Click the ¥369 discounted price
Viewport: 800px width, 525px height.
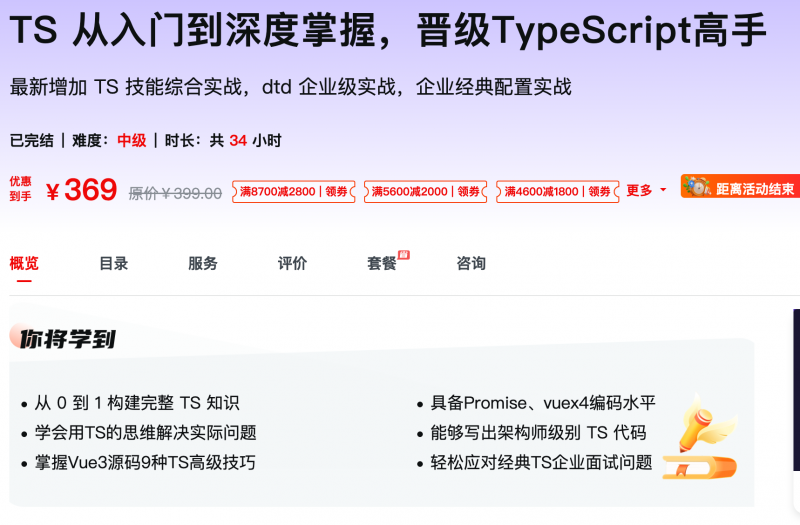[82, 190]
